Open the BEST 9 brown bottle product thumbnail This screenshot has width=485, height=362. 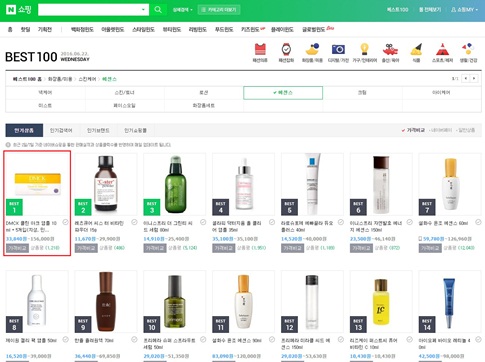click(x=106, y=301)
